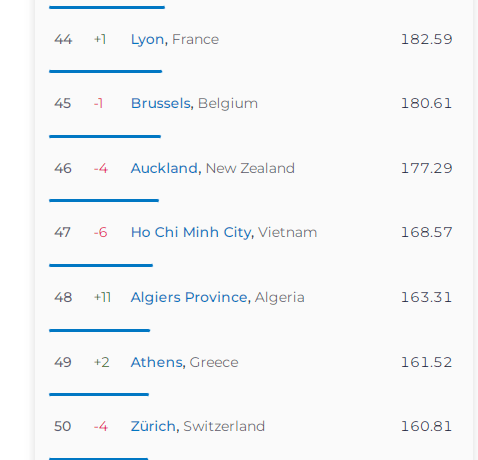Click the +11 rank change for Algiers

click(x=102, y=297)
